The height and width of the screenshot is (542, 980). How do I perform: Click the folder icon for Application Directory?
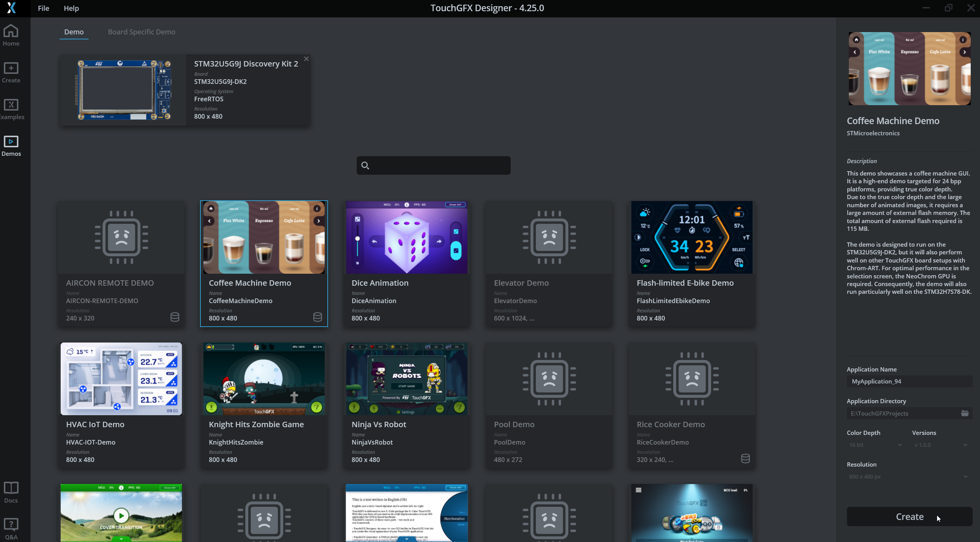(965, 413)
